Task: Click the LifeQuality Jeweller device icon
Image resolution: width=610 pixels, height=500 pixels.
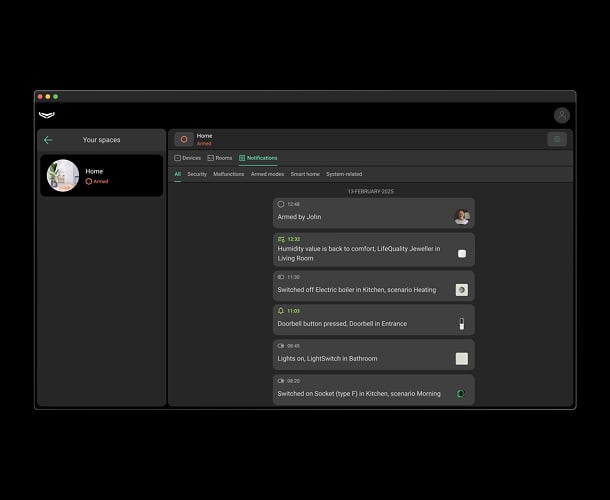Action: pos(461,253)
